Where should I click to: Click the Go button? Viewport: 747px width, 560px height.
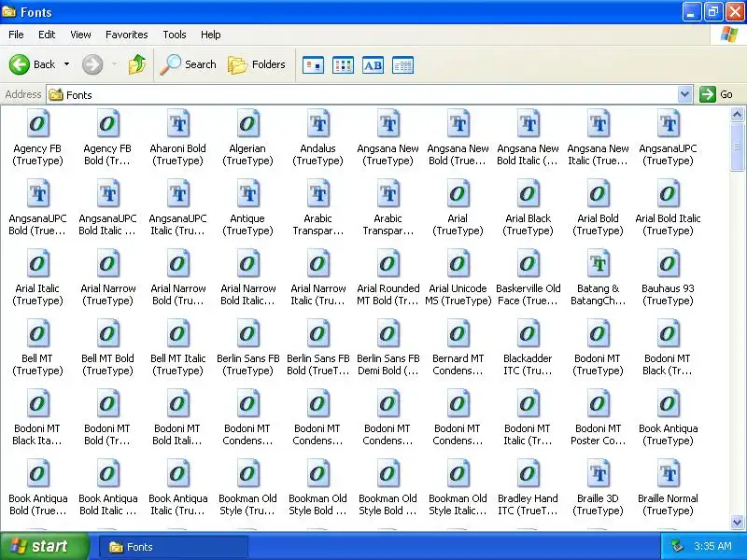(x=717, y=94)
